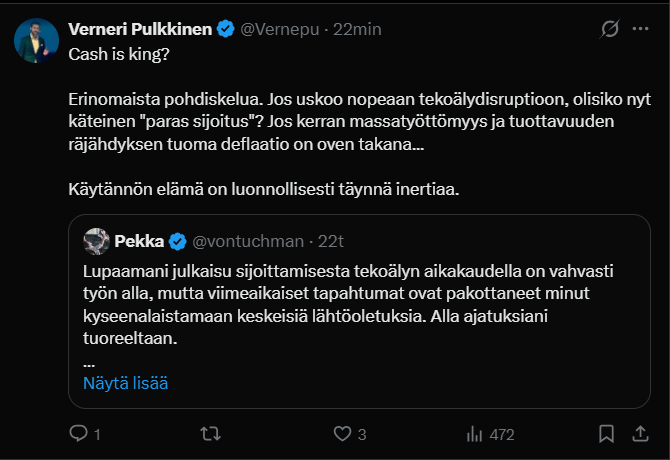Reply to Verneri Pulkkinen's post
This screenshot has width=670, height=460.
[79, 434]
